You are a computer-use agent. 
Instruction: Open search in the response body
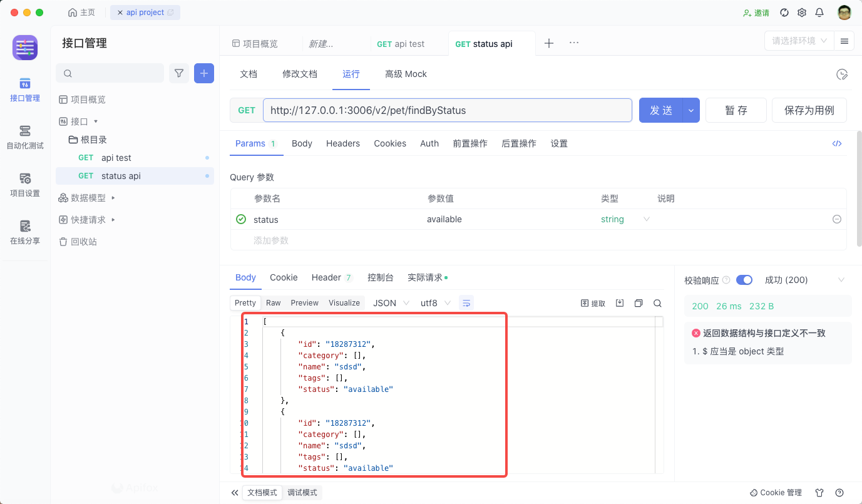tap(657, 302)
